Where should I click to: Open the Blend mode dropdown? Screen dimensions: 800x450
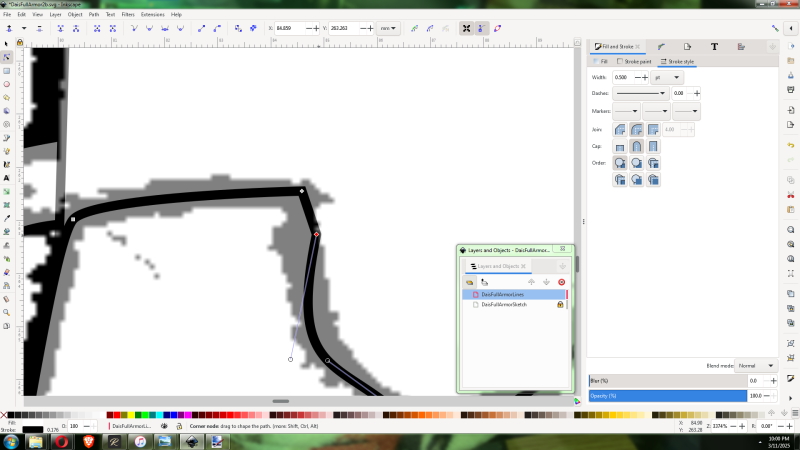click(758, 366)
